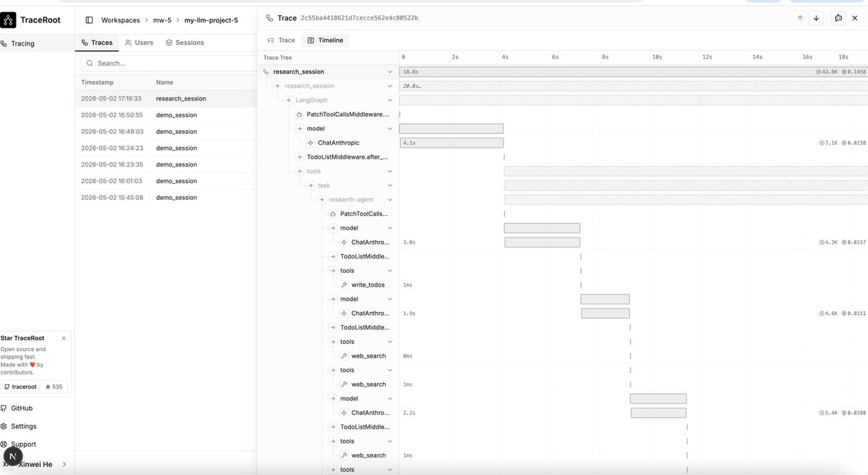
Task: Click the arrow icon beside TodoListMiddleware.after_ row
Action: [x=299, y=157]
